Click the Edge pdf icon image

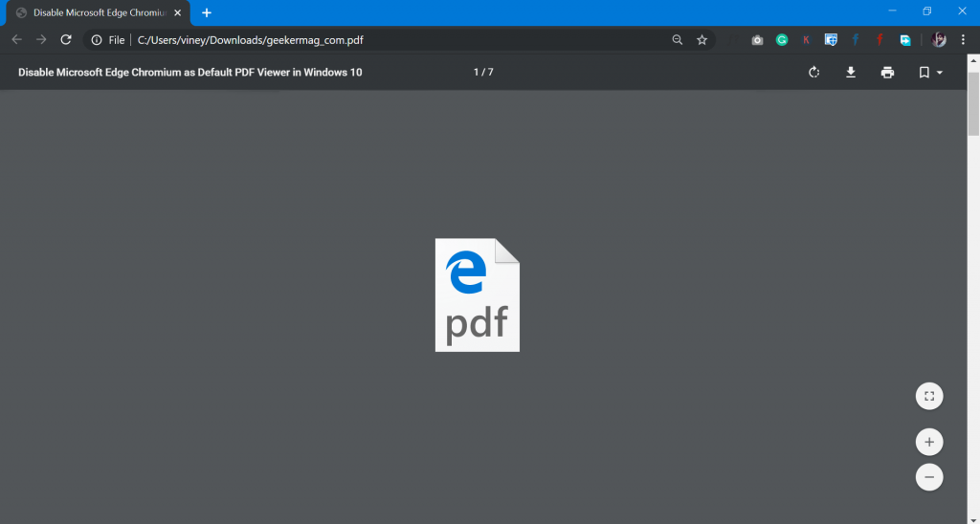(x=478, y=295)
